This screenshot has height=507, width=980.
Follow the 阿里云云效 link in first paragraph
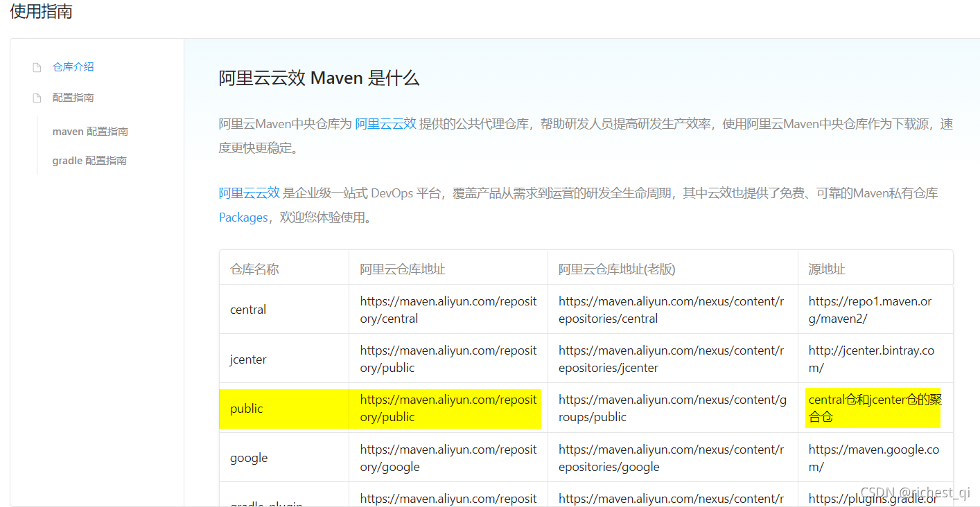click(385, 124)
